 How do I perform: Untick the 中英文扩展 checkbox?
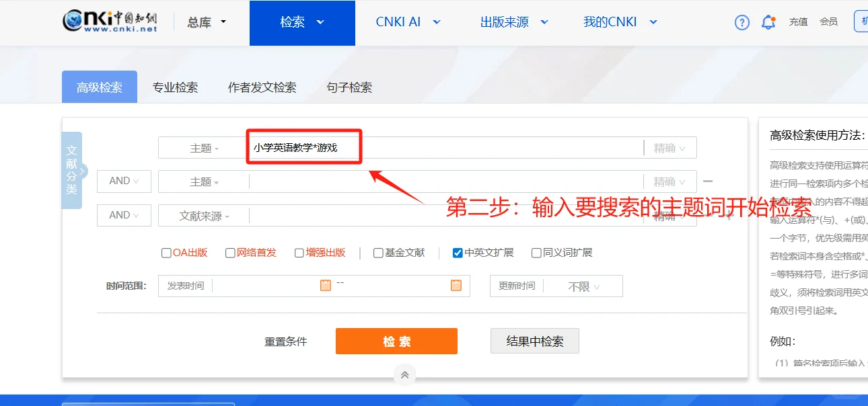[x=458, y=253]
